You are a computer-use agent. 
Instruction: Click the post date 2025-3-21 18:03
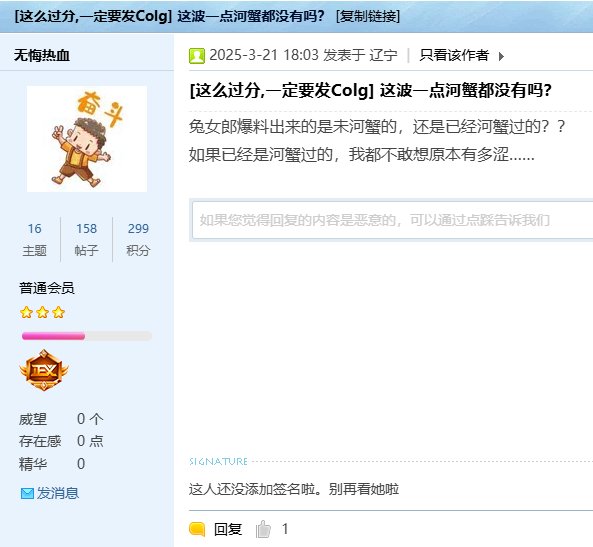(x=264, y=55)
